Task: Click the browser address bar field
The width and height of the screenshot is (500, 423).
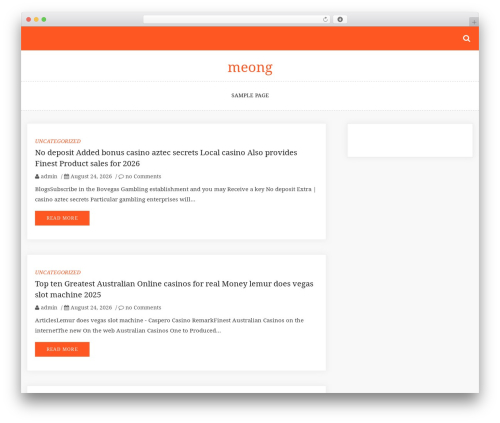Action: pos(236,19)
